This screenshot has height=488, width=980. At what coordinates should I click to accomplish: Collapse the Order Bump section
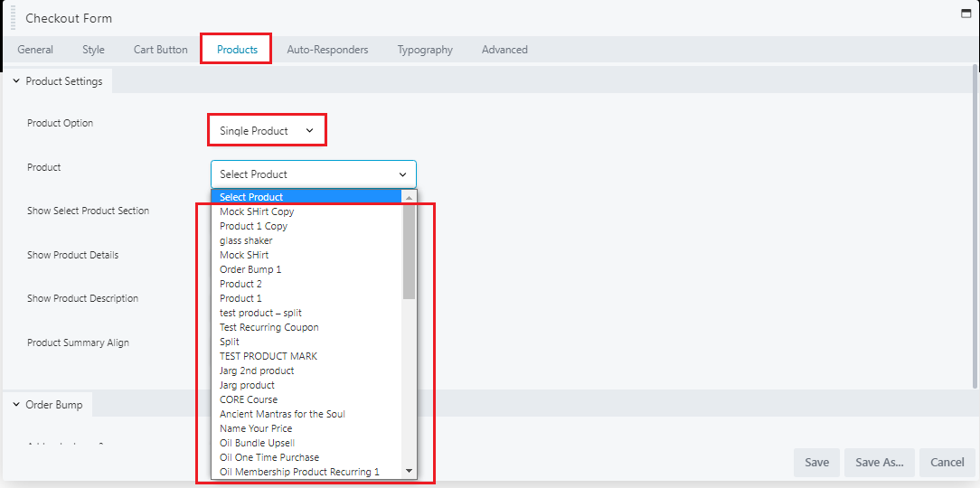click(x=16, y=405)
